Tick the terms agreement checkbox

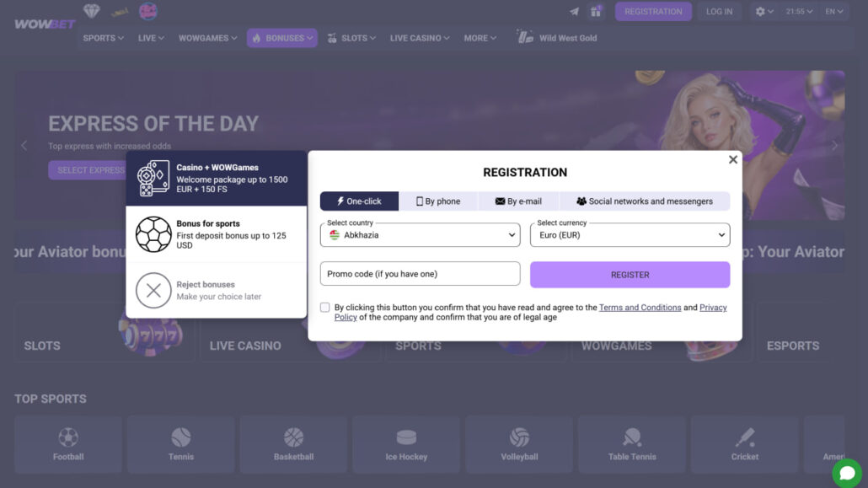coord(325,308)
